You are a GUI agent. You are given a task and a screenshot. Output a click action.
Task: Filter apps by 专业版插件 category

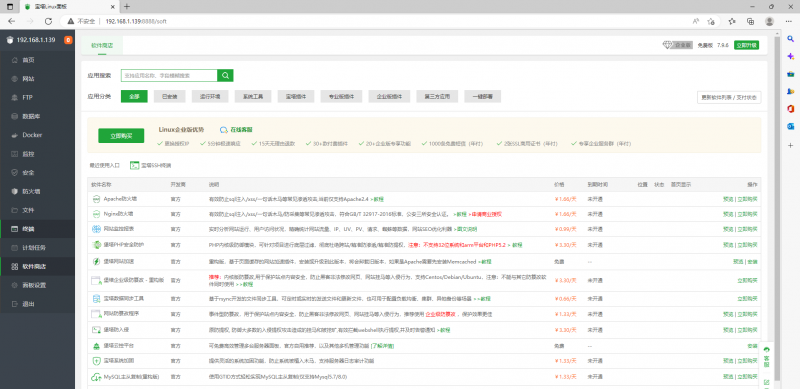(341, 96)
